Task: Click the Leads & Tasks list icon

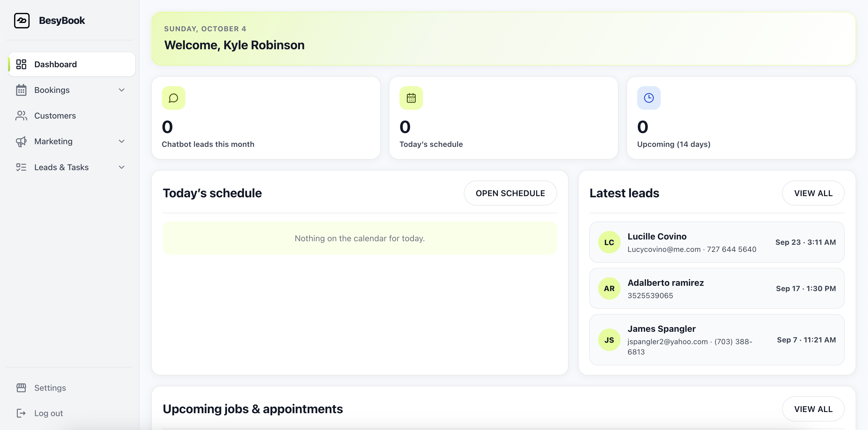Action: 21,167
